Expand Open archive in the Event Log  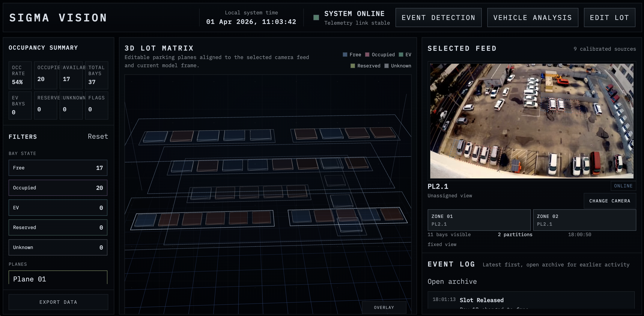452,281
